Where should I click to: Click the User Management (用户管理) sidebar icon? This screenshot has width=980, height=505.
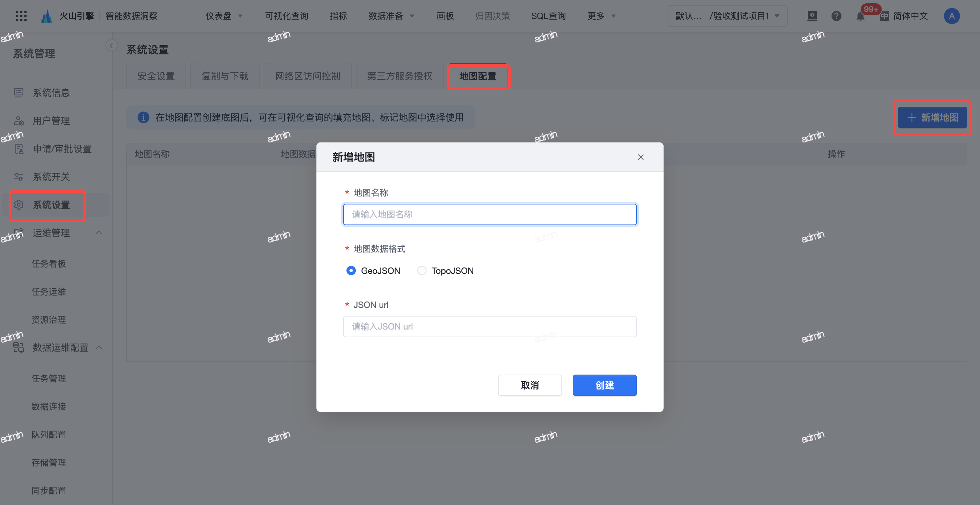coord(19,121)
